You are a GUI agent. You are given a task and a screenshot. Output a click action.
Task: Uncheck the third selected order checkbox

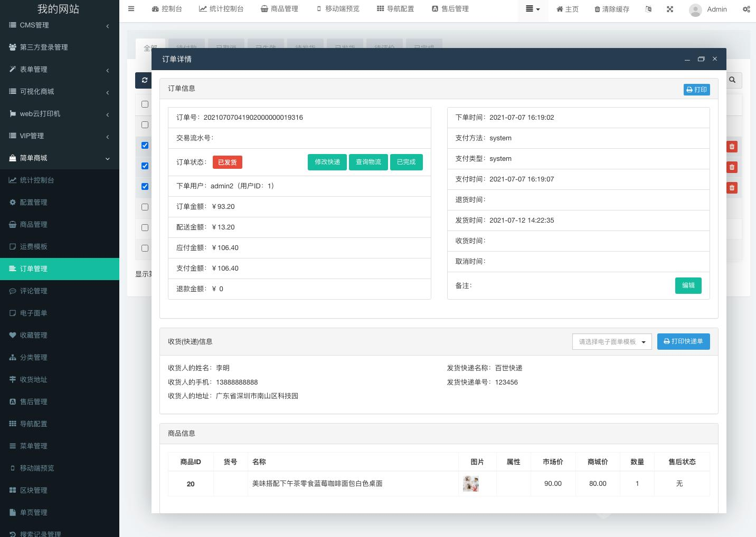pos(145,186)
